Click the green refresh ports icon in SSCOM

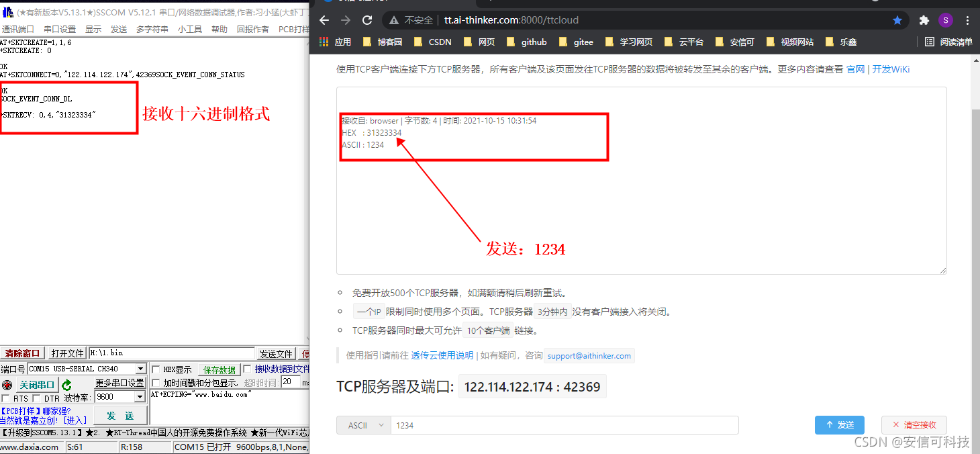click(x=66, y=385)
